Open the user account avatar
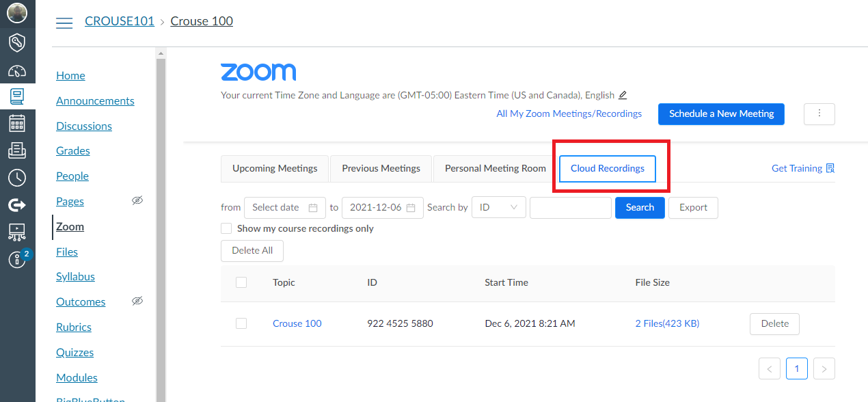This screenshot has height=402, width=868. 17,13
